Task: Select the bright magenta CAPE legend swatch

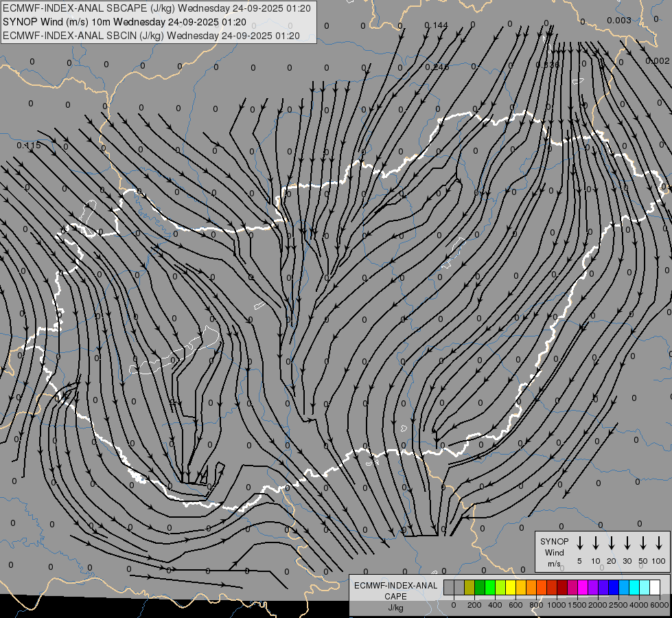Action: pos(583,587)
